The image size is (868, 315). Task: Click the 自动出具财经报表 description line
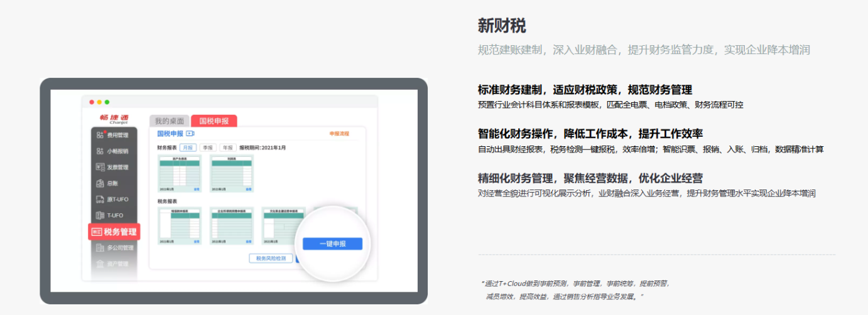651,149
